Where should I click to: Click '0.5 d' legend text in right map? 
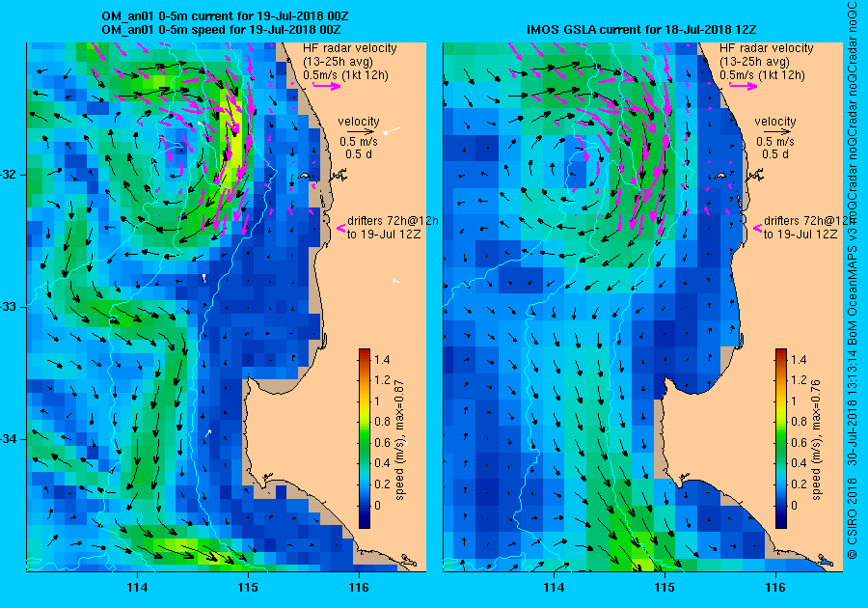775,154
